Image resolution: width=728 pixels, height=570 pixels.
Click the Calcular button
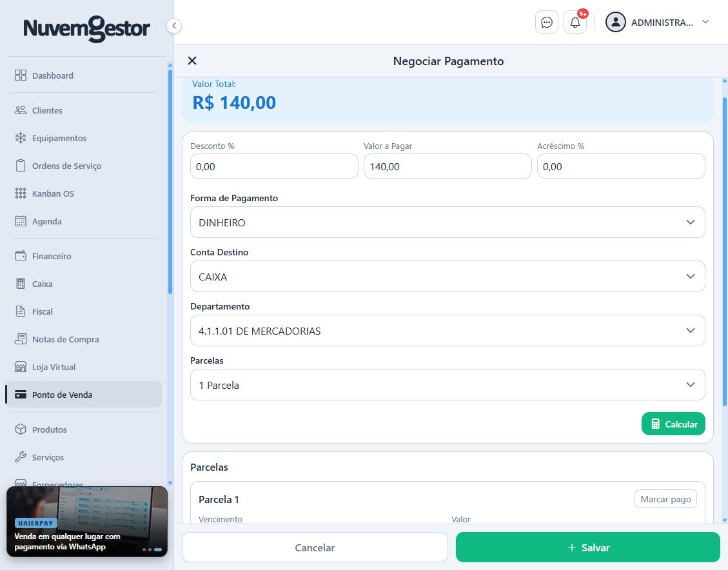(673, 424)
